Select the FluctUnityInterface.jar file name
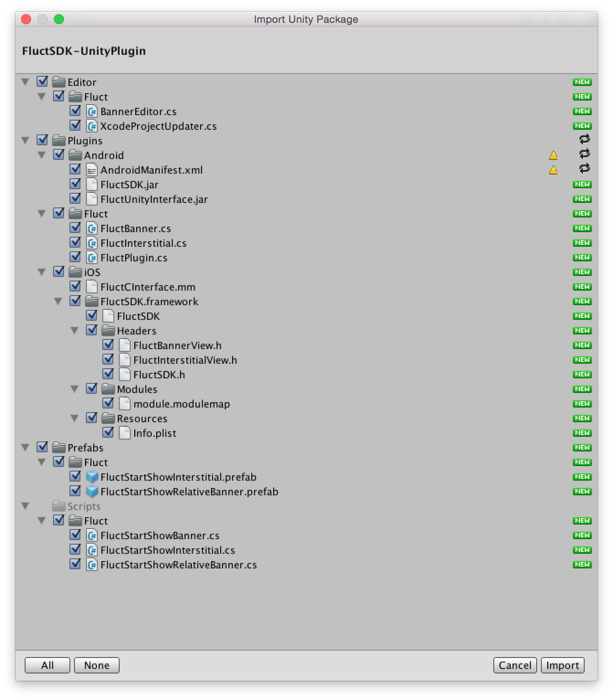The image size is (613, 700). (x=154, y=200)
